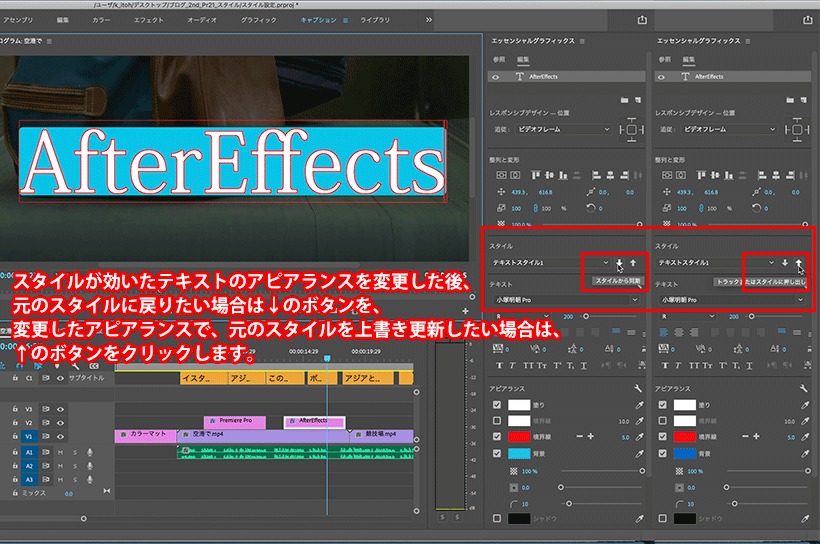This screenshot has height=544, width=820.
Task: Pick background eyedropper in right panel
Action: coord(805,454)
